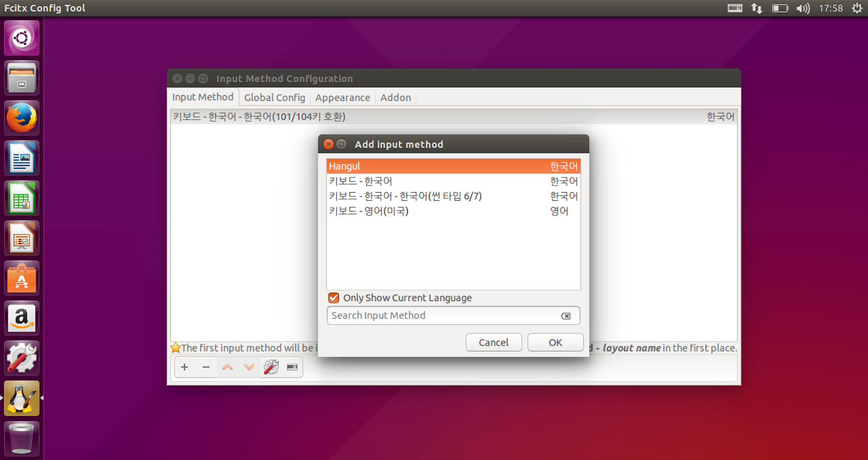Image resolution: width=868 pixels, height=460 pixels.
Task: Open the battery indicator menu
Action: click(x=780, y=8)
